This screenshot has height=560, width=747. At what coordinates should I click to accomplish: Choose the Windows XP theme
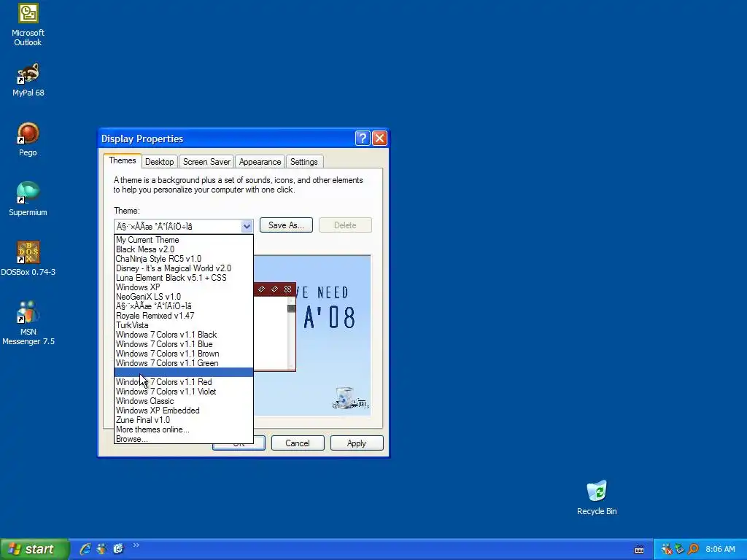(183, 287)
